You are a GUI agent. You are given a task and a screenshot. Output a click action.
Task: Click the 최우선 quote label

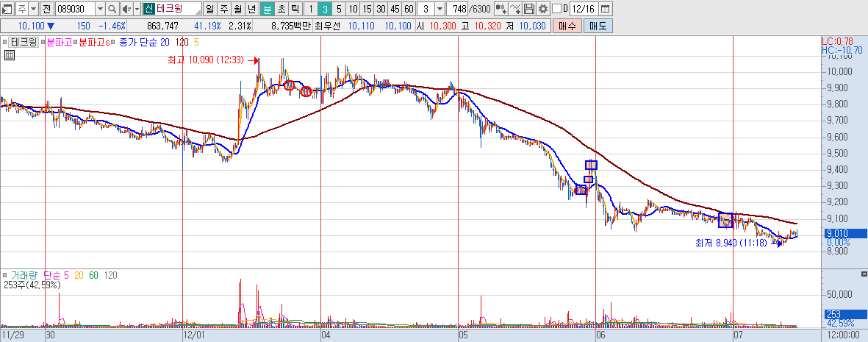pos(328,26)
